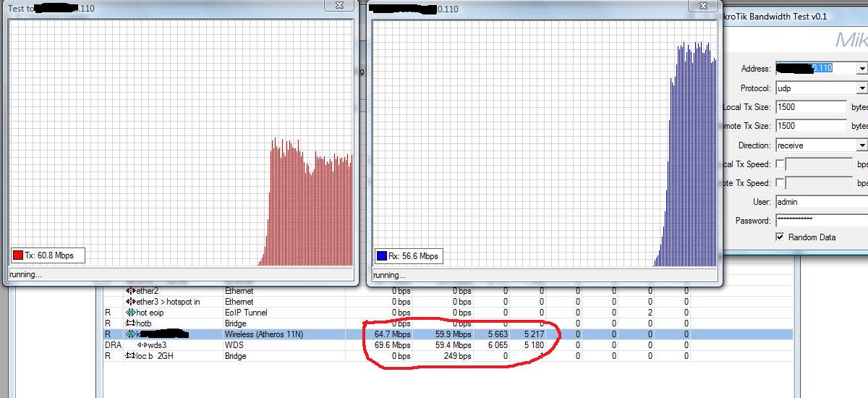Click the Password field
This screenshot has width=868, height=398.
[x=821, y=221]
